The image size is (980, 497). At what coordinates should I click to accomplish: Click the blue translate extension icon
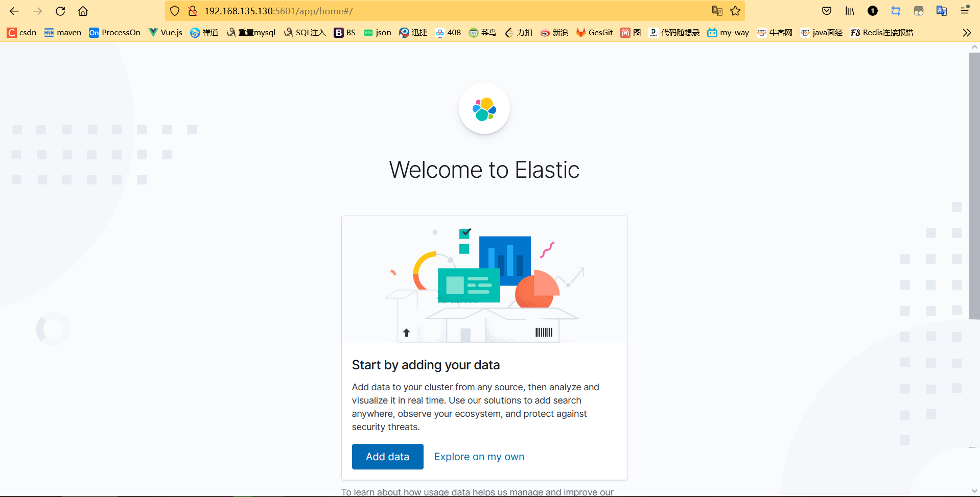(942, 11)
